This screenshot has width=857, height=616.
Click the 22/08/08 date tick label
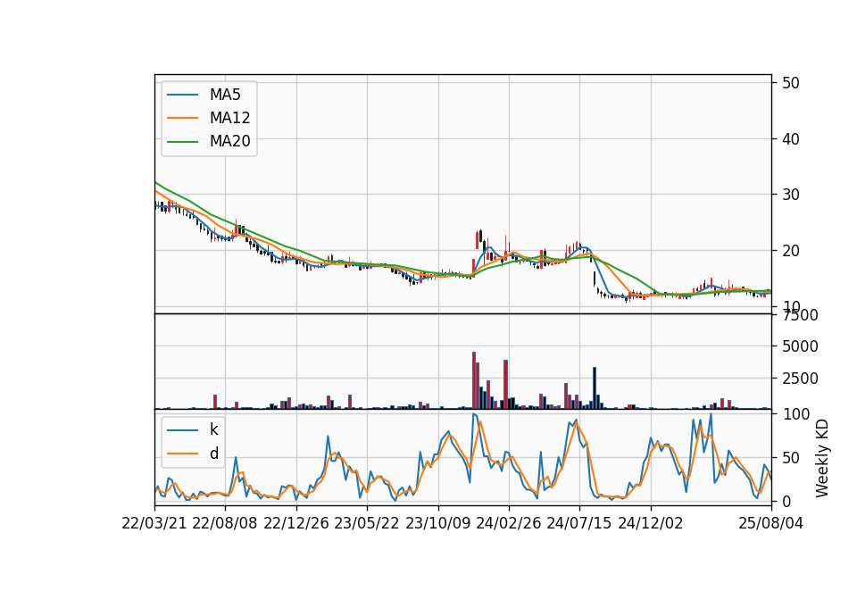tap(225, 523)
